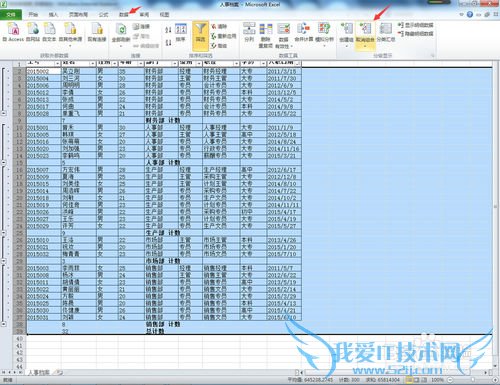Click zoom out minus button
Screen dimensions: 500x385
(450, 380)
